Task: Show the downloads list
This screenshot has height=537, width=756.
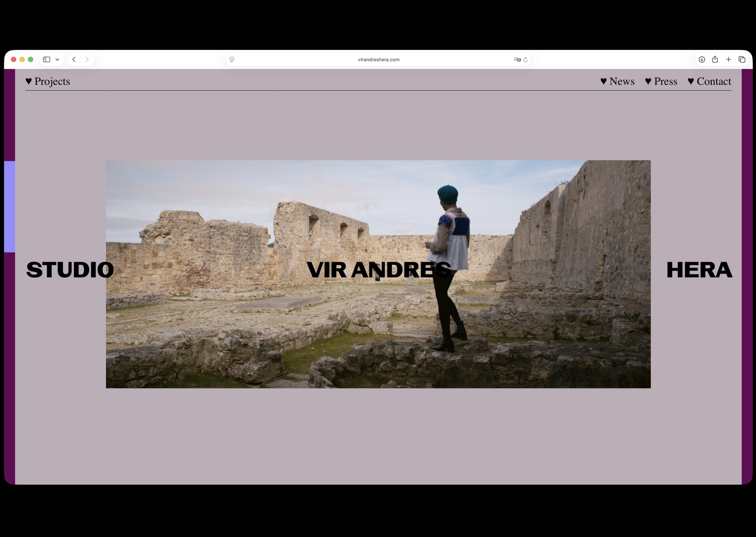Action: click(x=702, y=59)
